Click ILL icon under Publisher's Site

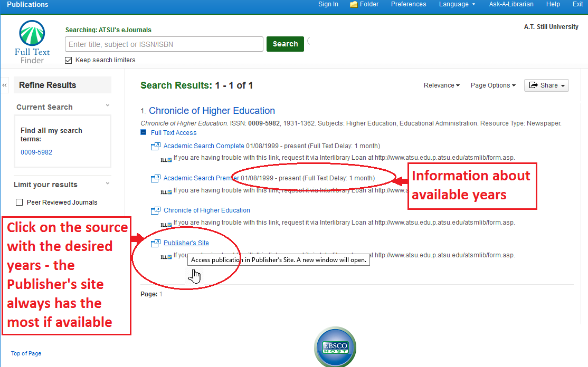(166, 256)
